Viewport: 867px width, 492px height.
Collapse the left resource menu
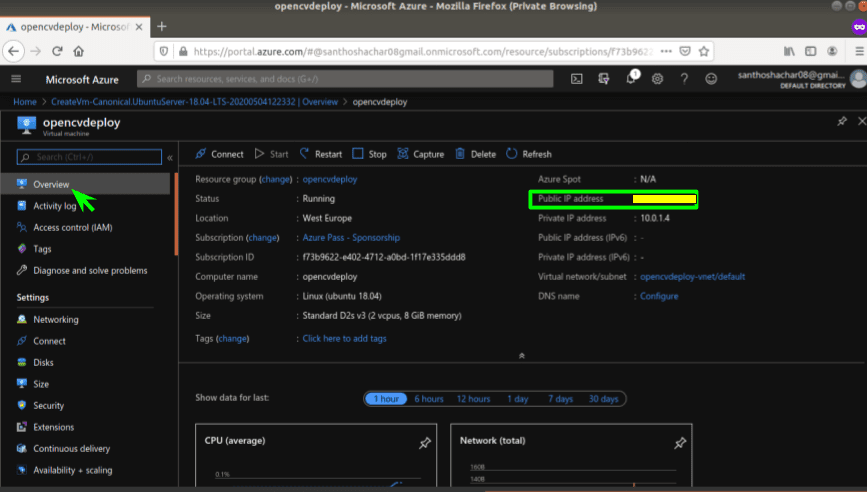(x=170, y=158)
